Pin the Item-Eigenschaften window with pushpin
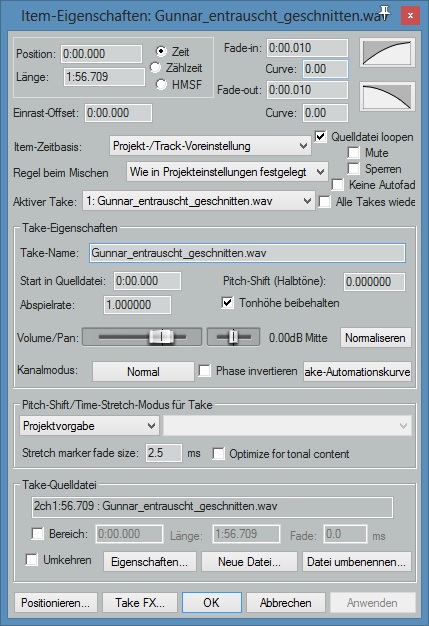The width and height of the screenshot is (429, 626). coord(384,13)
